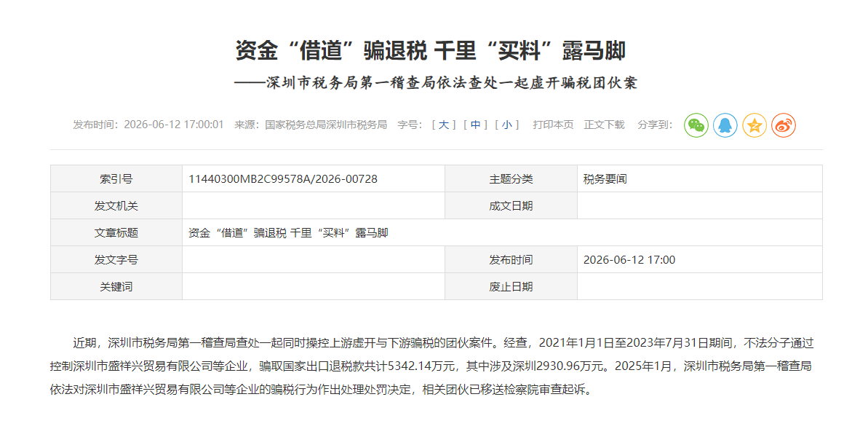
Task: Select 废止日期 label cell
Action: 511,286
